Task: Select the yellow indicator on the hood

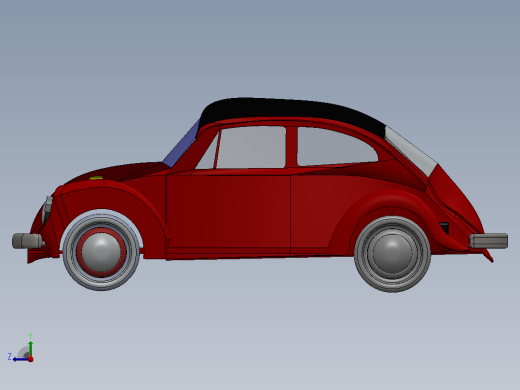Action: [96, 178]
